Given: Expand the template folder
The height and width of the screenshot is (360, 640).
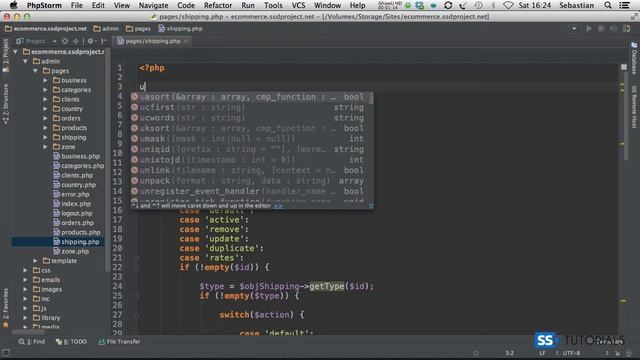Looking at the screenshot, I should 36,260.
